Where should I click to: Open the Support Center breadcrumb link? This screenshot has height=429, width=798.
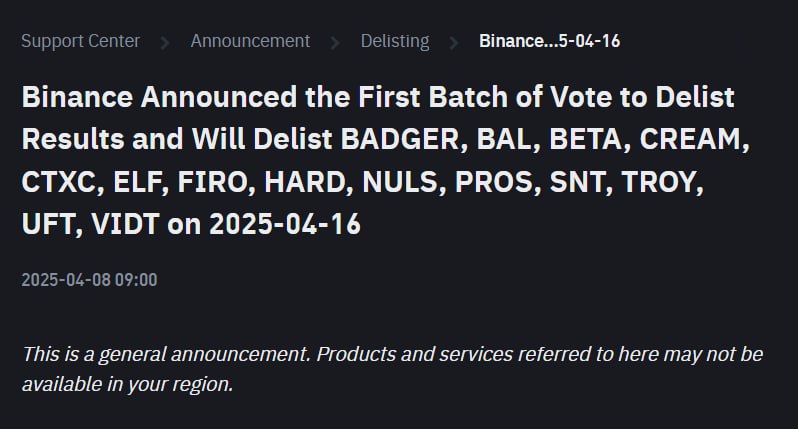coord(80,41)
